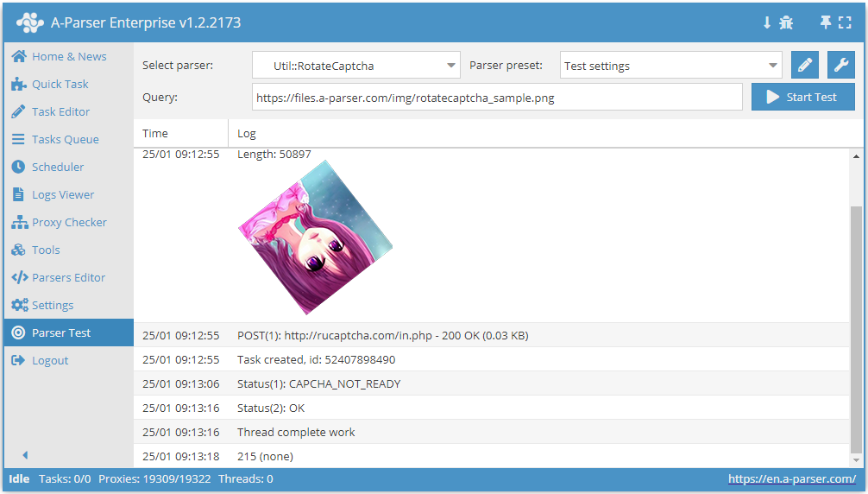Click the download arrow icon in header
868x494 pixels.
click(766, 22)
